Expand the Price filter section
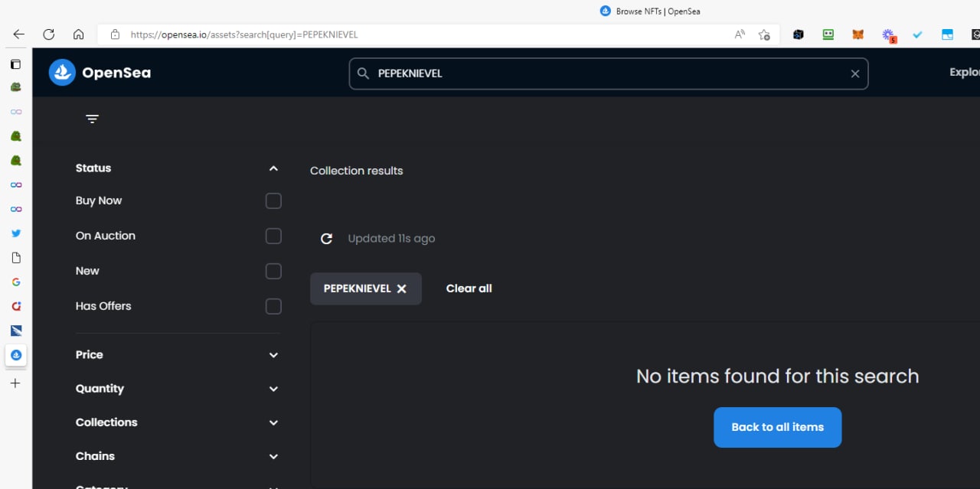980x489 pixels. pos(273,355)
